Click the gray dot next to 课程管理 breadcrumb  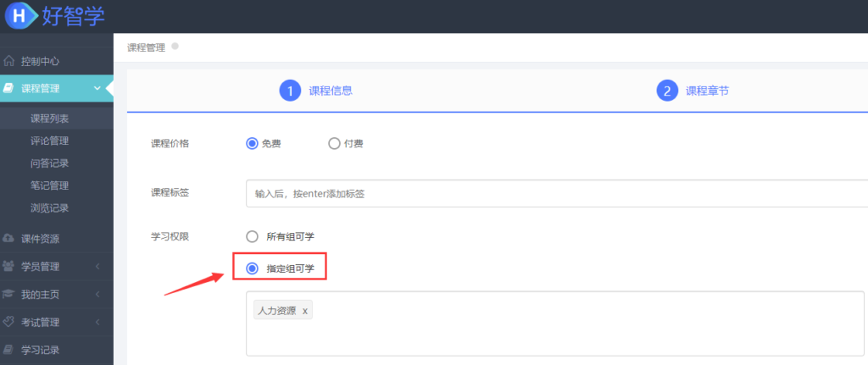(x=175, y=47)
